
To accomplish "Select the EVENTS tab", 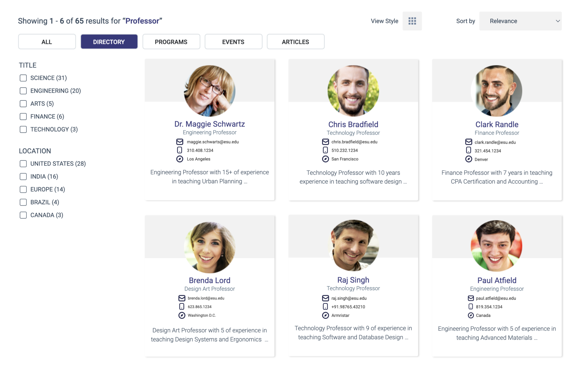I will click(x=233, y=42).
